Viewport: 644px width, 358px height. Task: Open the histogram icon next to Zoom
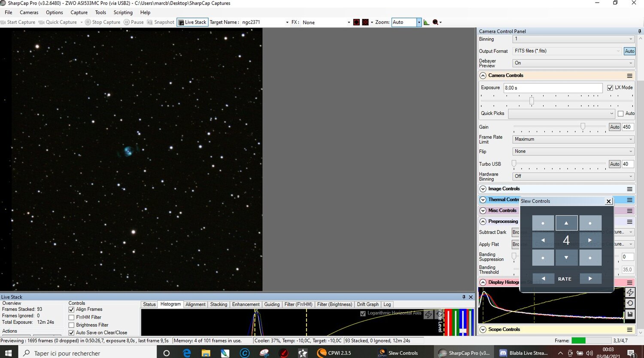coord(426,22)
